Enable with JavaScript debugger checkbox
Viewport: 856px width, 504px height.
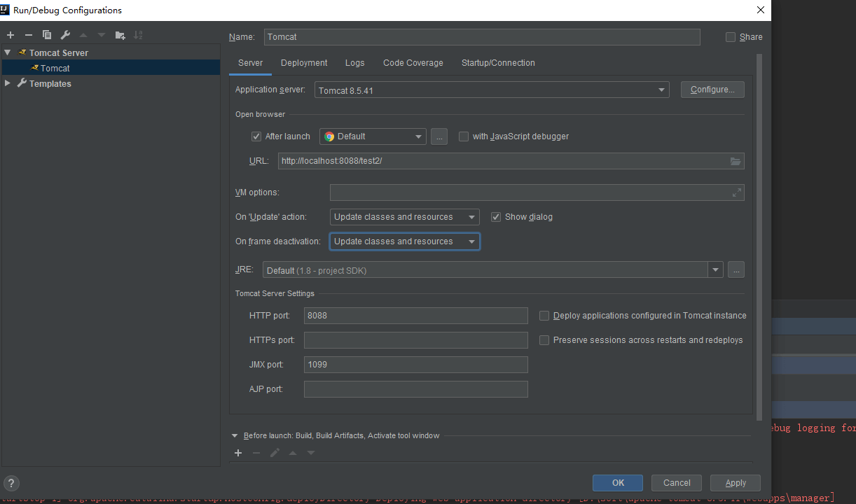tap(464, 136)
